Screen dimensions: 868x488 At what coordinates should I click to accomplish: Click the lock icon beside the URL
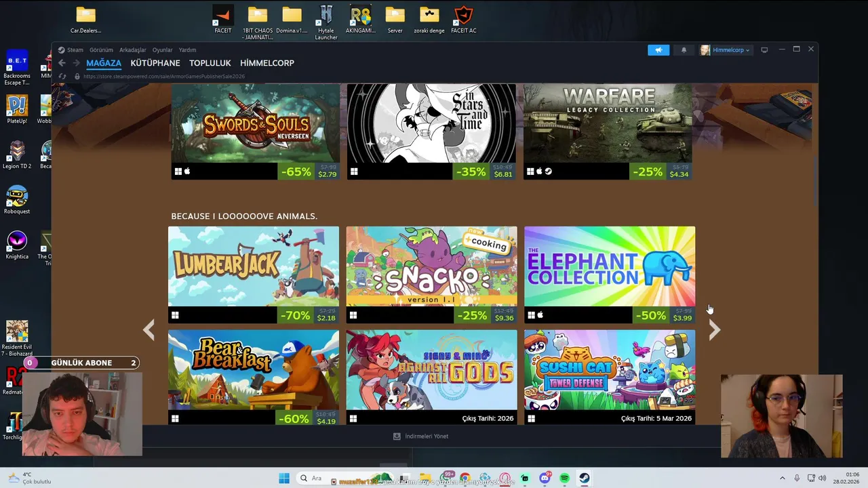(x=77, y=77)
